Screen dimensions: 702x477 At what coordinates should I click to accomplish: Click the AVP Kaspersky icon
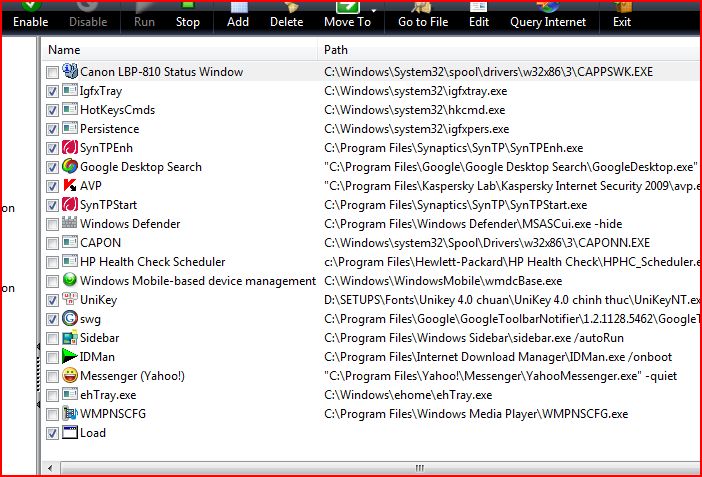[70, 186]
